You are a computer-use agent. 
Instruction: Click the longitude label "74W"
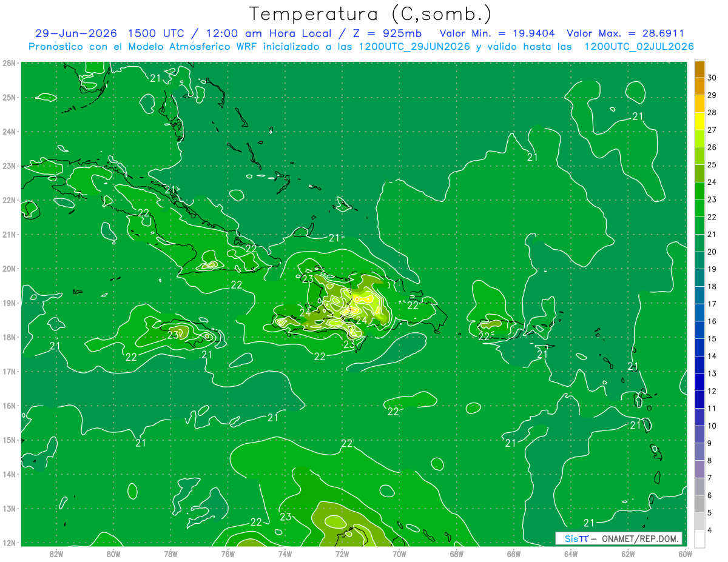pos(285,554)
